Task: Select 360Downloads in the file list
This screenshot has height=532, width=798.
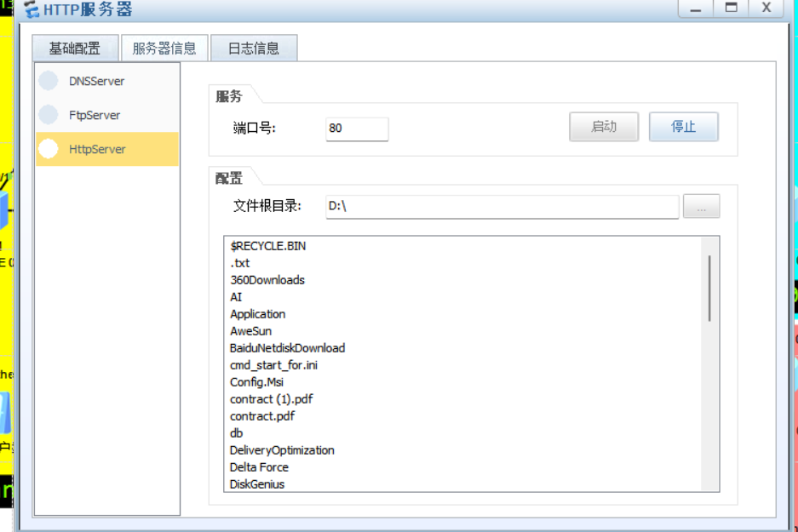Action: pos(267,280)
